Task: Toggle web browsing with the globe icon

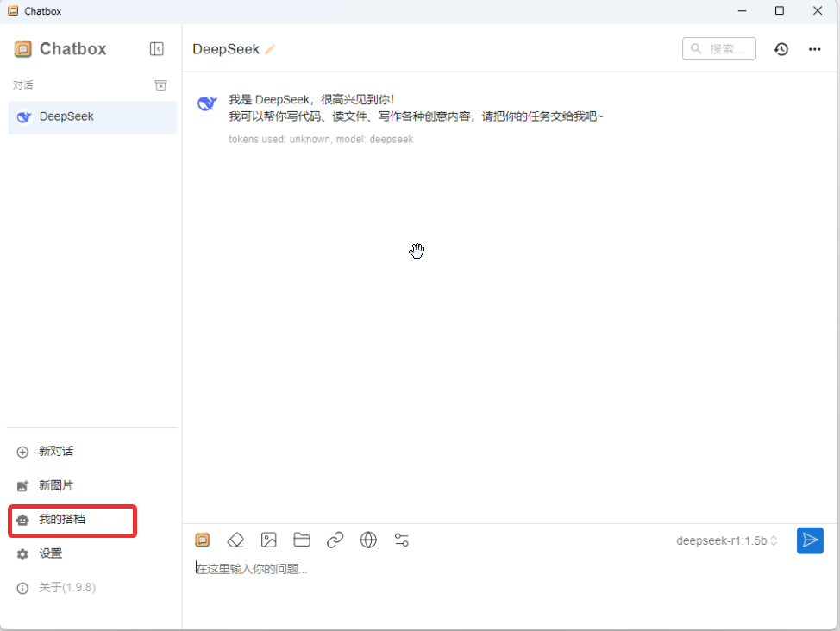Action: point(368,540)
